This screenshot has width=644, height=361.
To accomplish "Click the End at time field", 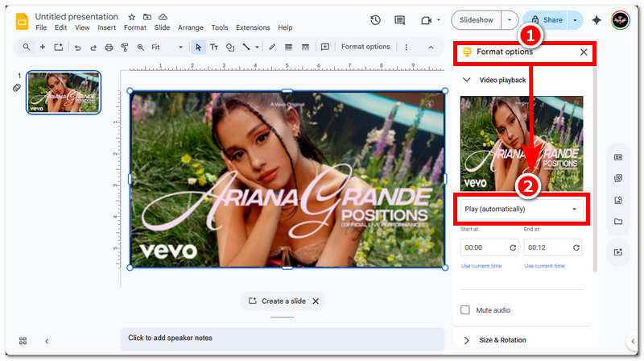I will pyautogui.click(x=545, y=247).
